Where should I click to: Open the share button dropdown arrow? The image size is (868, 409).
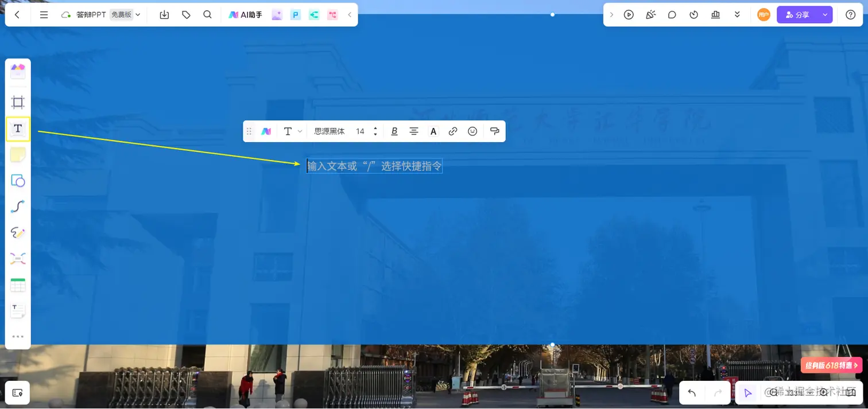(826, 15)
